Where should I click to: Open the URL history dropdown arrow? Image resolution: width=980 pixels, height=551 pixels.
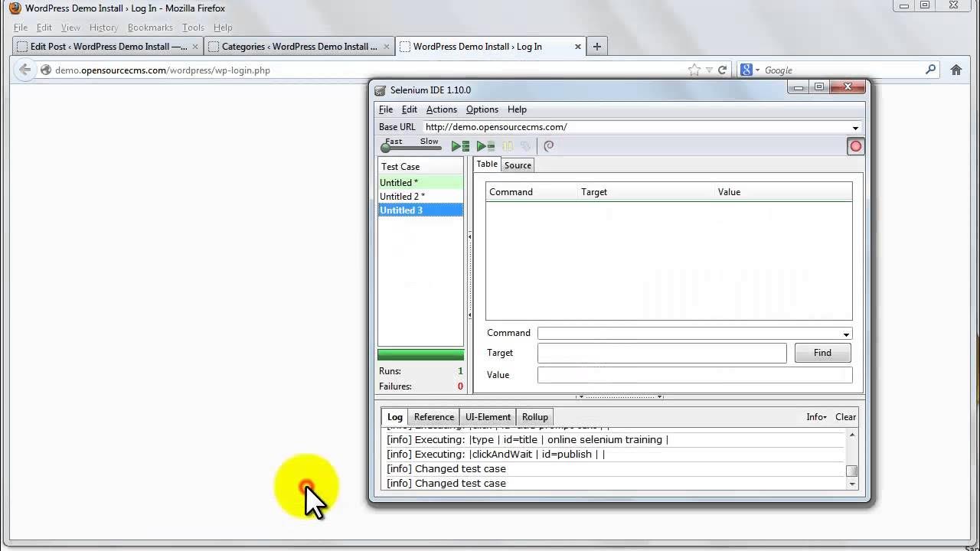(709, 70)
